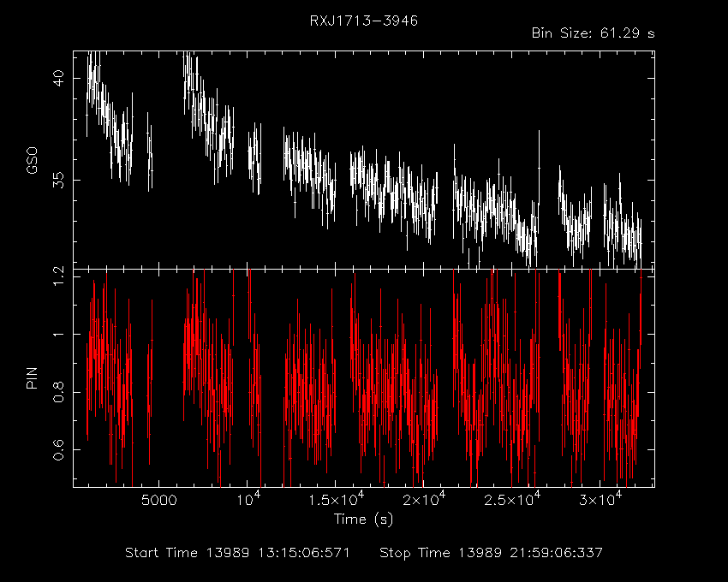The width and height of the screenshot is (728, 582).
Task: Select the PIN axis label
Action: (32, 377)
